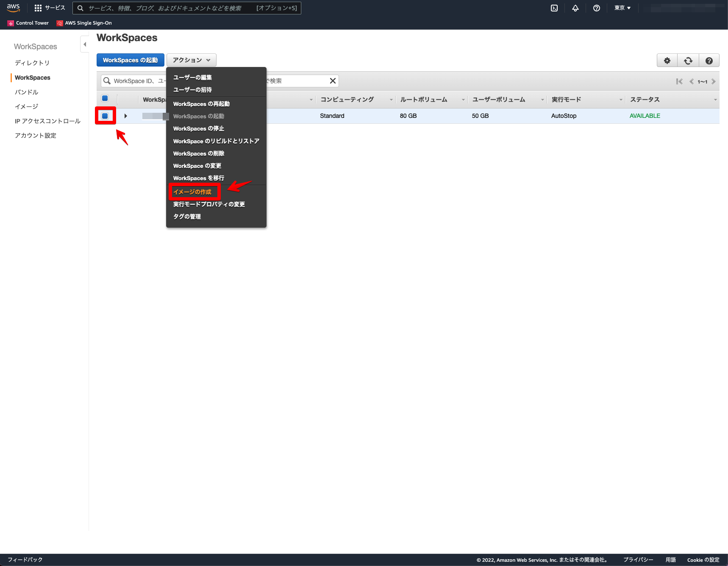Open バンドル in the left sidebar

tap(26, 92)
